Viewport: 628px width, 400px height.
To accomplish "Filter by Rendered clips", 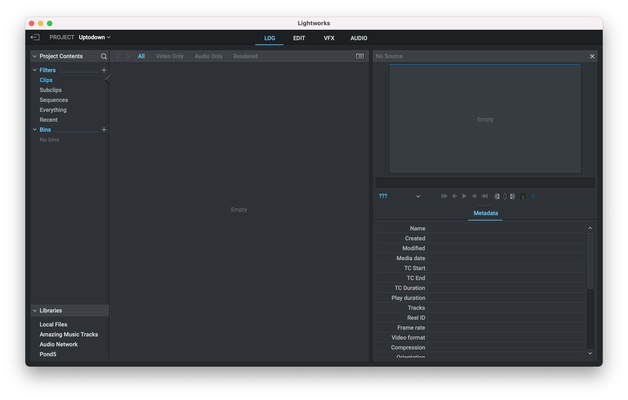I will point(245,56).
